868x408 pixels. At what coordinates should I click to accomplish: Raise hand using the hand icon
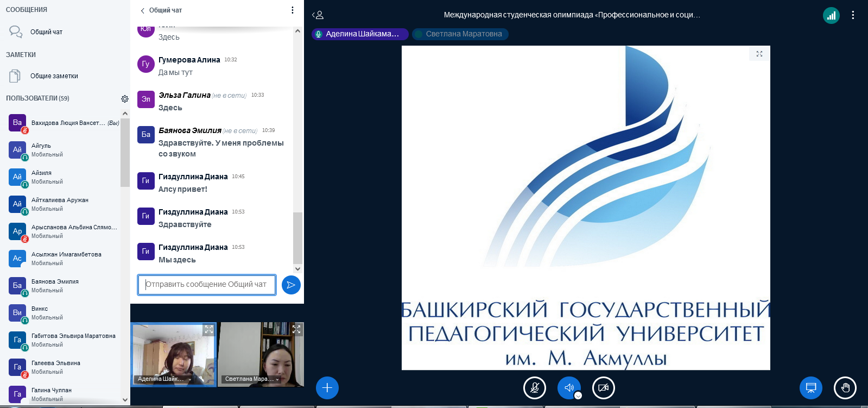point(845,388)
